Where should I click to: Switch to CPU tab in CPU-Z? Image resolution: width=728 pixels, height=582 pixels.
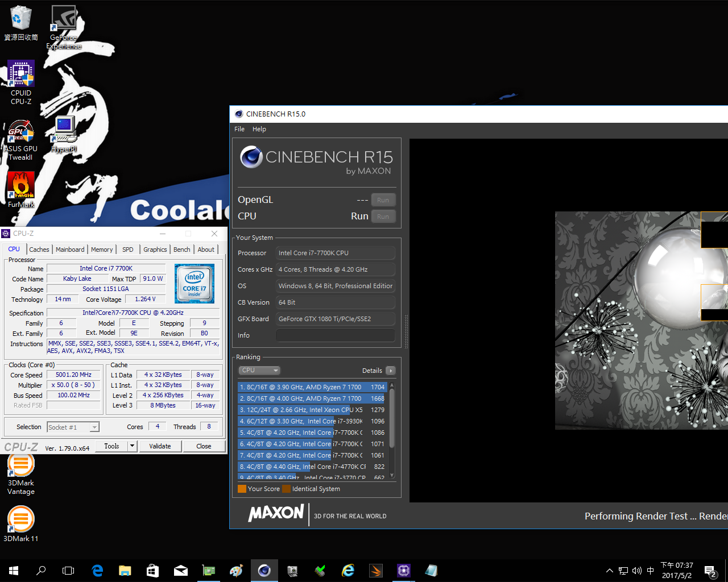pyautogui.click(x=14, y=249)
